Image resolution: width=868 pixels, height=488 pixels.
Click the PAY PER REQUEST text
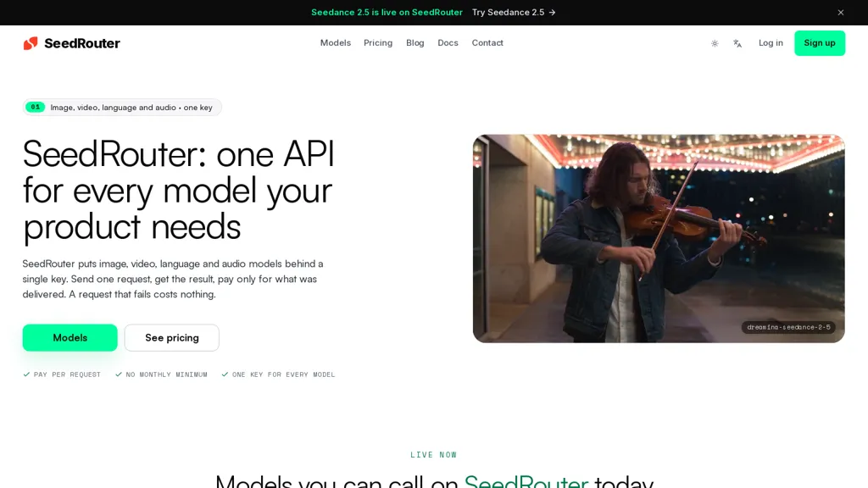click(67, 374)
